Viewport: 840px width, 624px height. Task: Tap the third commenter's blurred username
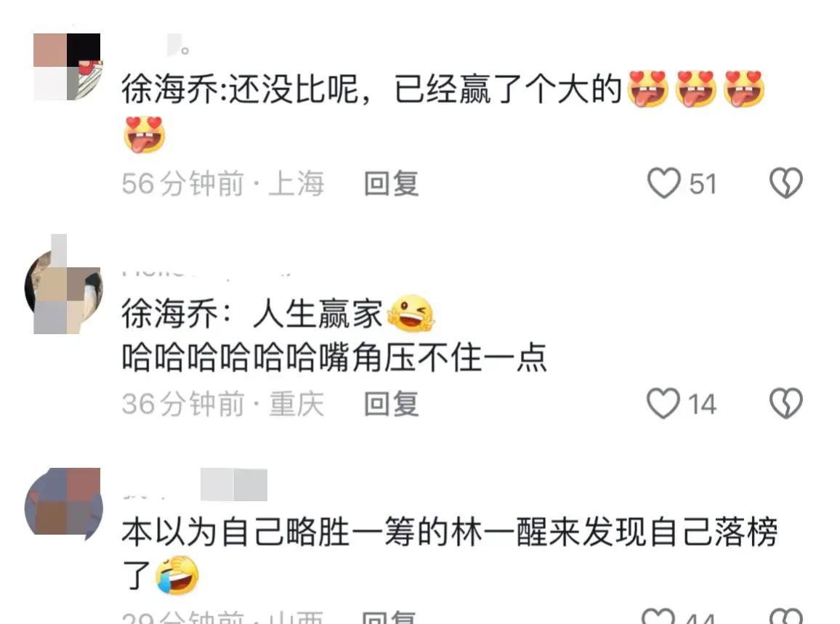[x=195, y=485]
